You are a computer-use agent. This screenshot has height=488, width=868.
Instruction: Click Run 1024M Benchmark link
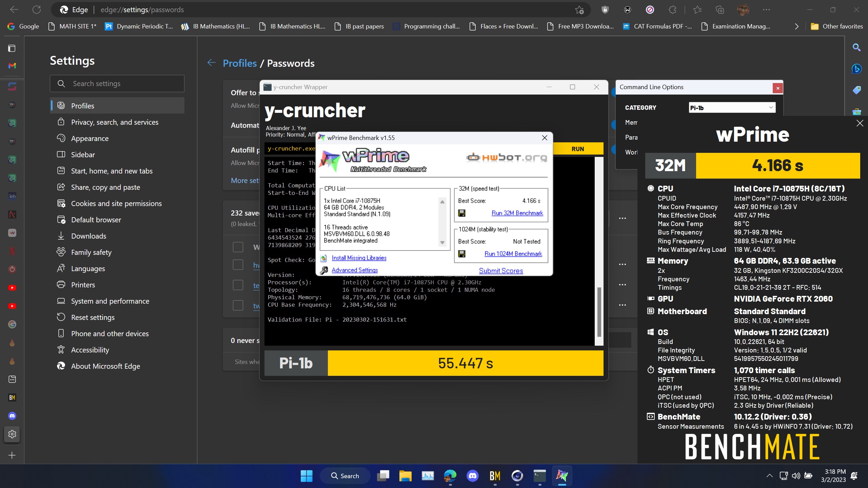click(513, 254)
